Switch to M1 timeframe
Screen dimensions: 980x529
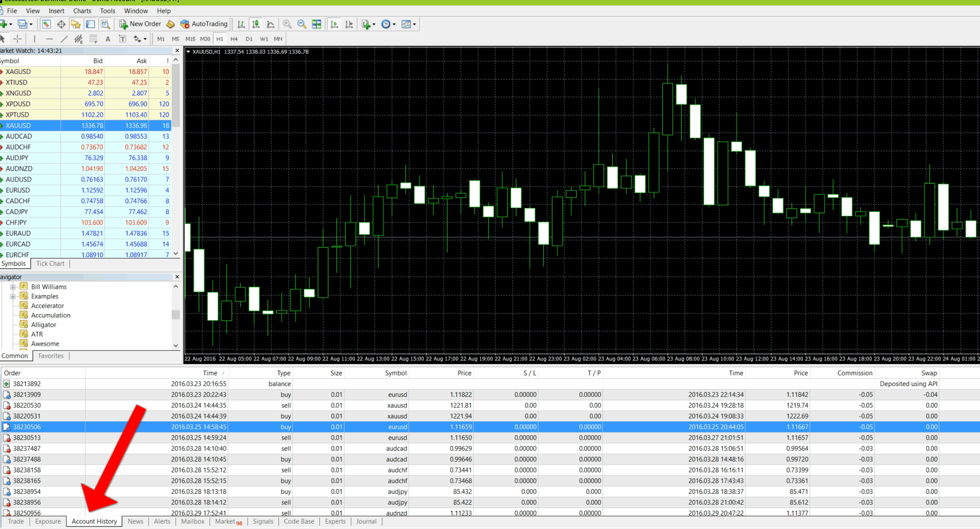161,39
